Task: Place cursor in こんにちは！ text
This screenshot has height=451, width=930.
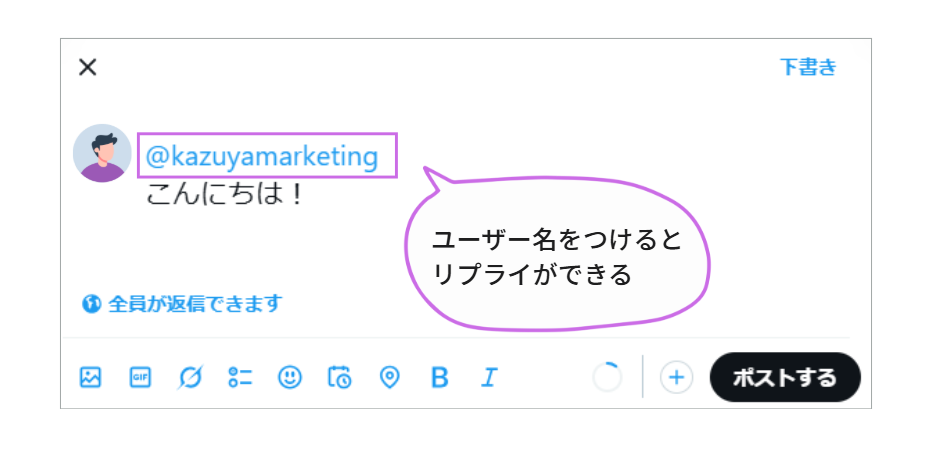Action: coord(224,193)
